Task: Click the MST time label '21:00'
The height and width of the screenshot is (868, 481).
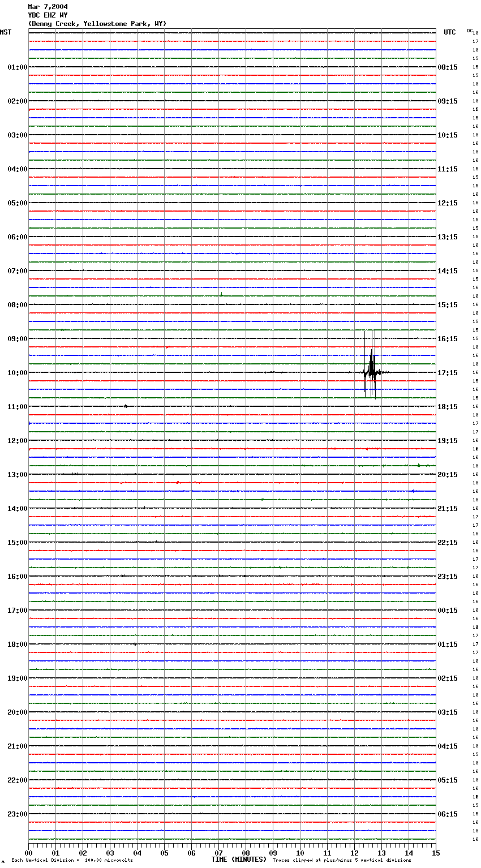Action: (17, 746)
